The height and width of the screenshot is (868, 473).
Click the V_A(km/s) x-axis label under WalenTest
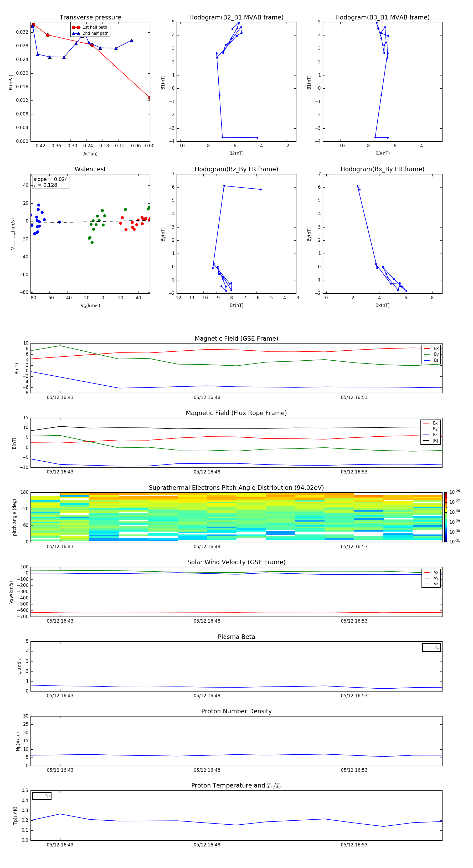(90, 306)
